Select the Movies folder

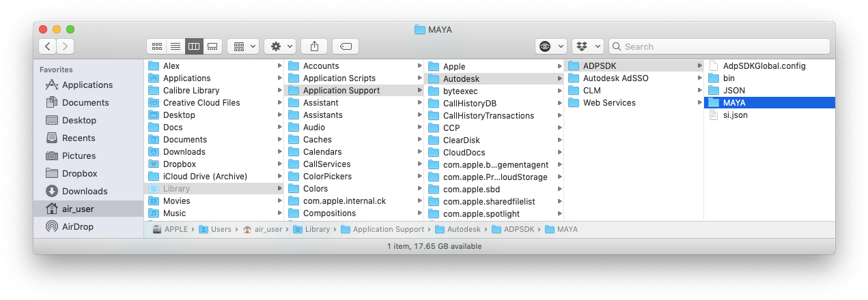tap(214, 201)
